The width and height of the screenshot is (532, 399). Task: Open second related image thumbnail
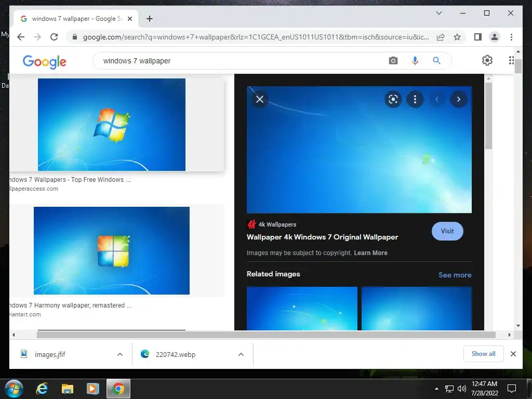pyautogui.click(x=417, y=308)
